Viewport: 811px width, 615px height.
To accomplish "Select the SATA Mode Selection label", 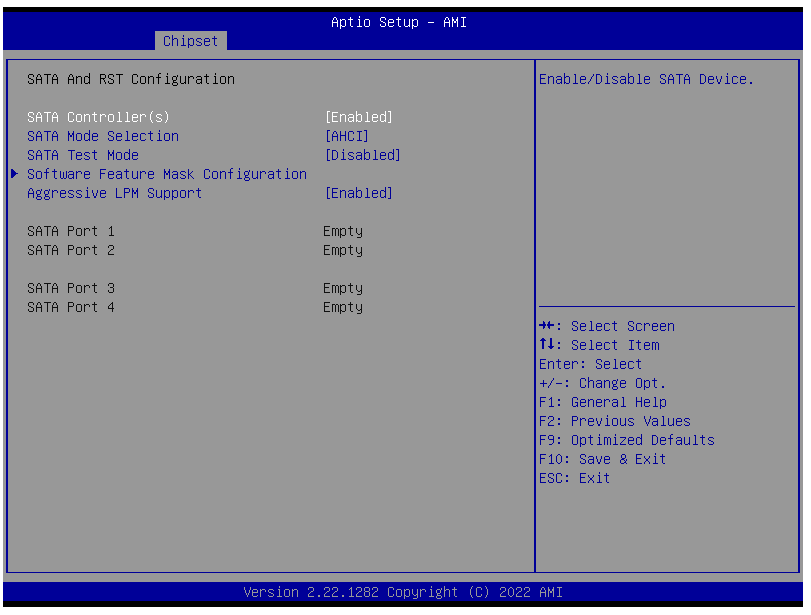I will point(102,136).
